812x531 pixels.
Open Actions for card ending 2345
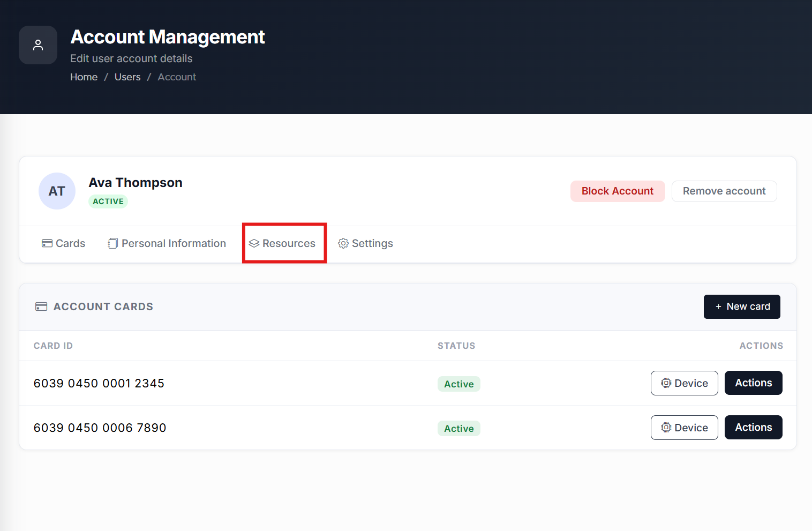pos(754,383)
